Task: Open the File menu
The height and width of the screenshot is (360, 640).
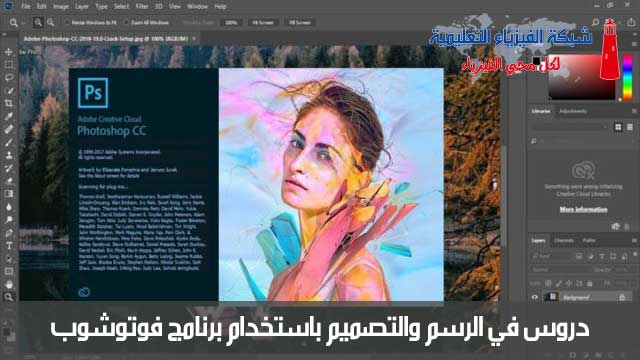Action: pos(26,7)
